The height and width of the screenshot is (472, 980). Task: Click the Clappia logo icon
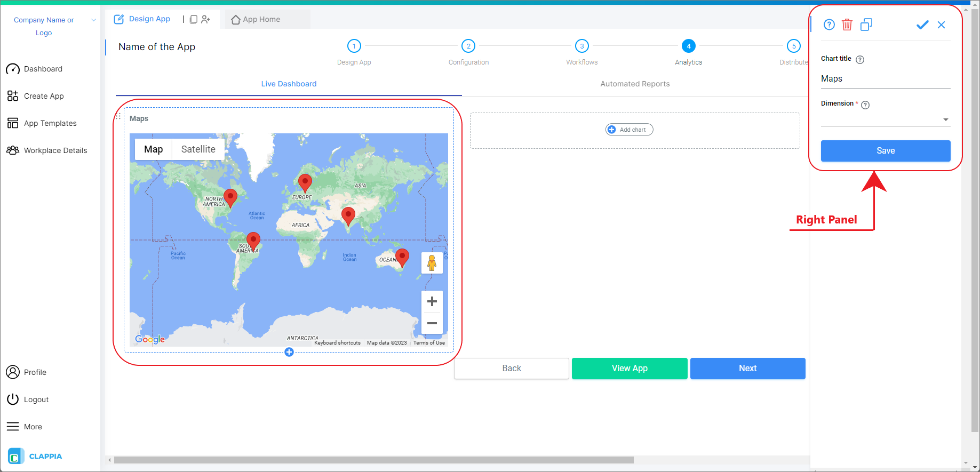point(15,457)
